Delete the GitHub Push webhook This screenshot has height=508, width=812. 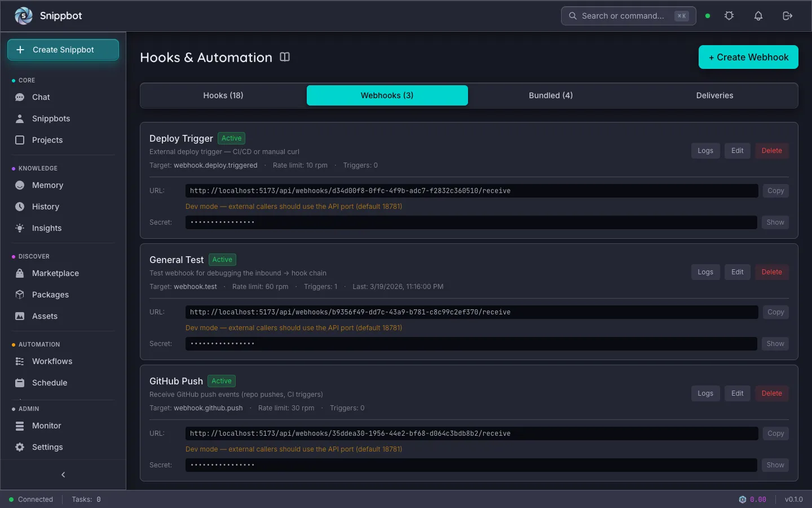(772, 393)
